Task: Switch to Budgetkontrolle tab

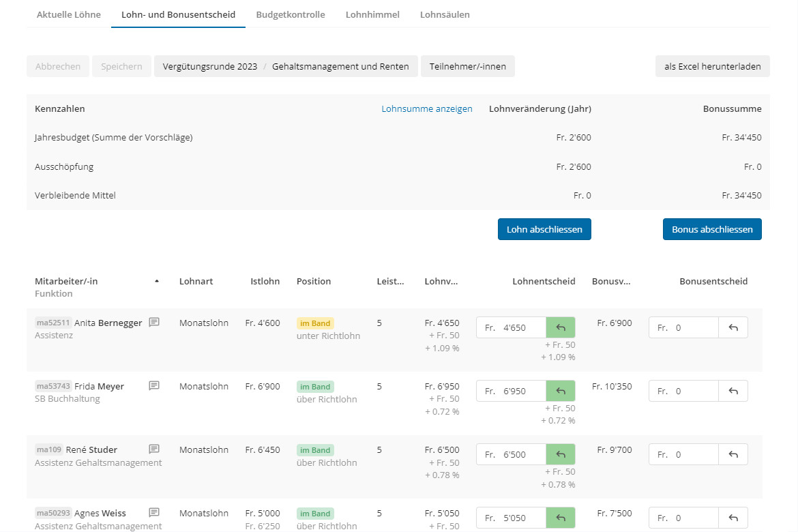Action: pyautogui.click(x=290, y=14)
